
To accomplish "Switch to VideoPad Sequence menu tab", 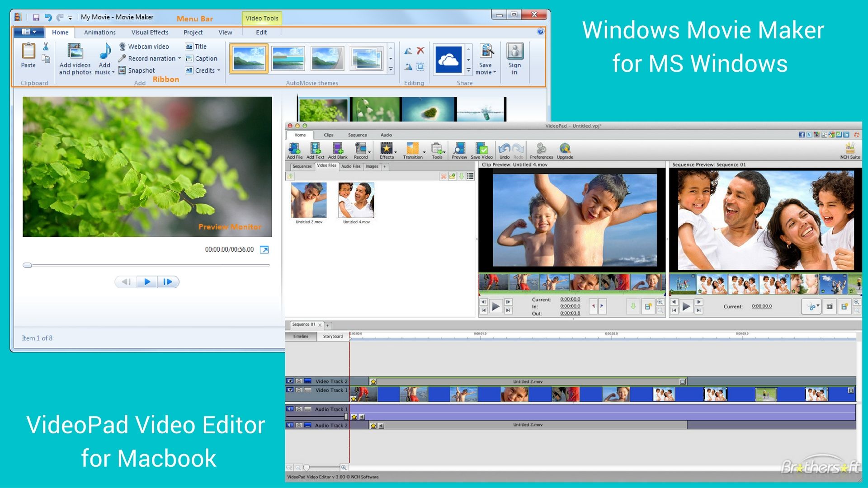I will click(358, 135).
